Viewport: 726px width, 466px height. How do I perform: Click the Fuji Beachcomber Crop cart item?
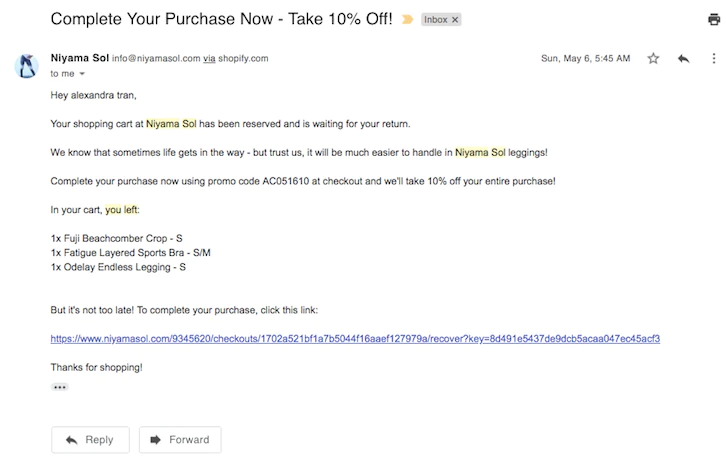point(118,238)
